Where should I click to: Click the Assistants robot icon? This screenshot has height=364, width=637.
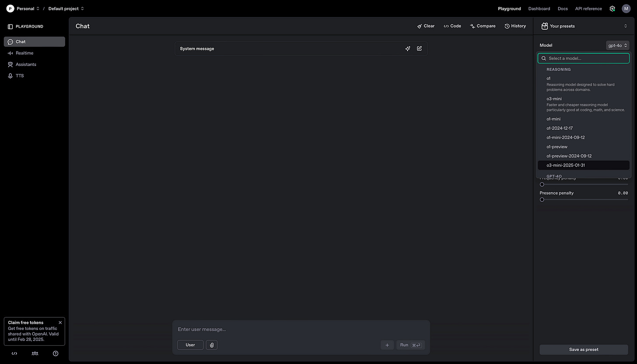click(10, 65)
